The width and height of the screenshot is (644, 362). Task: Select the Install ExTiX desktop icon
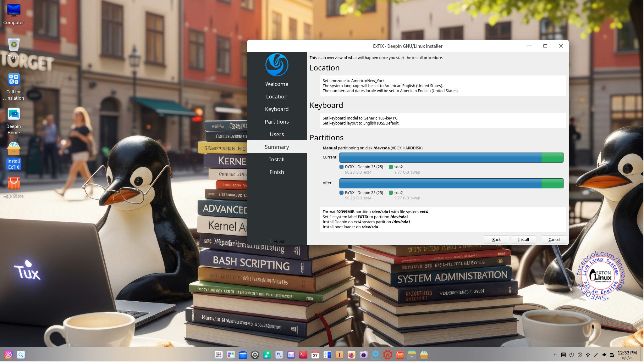(14, 156)
